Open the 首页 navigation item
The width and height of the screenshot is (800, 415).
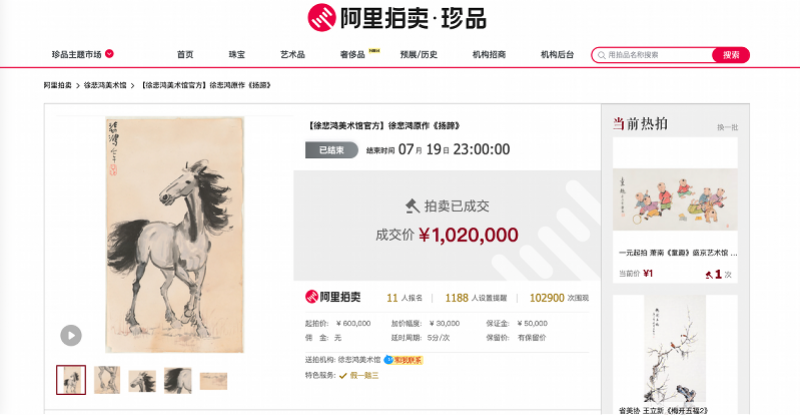coord(185,55)
